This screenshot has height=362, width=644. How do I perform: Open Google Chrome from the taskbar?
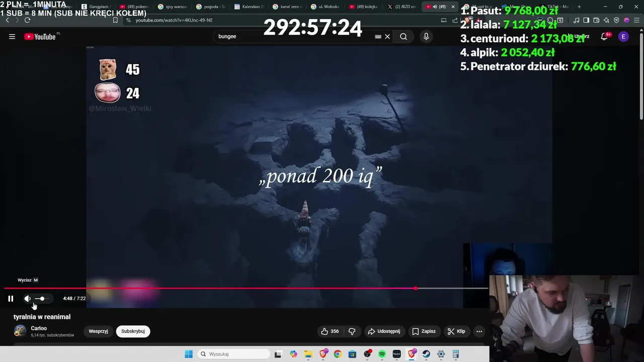[338, 354]
